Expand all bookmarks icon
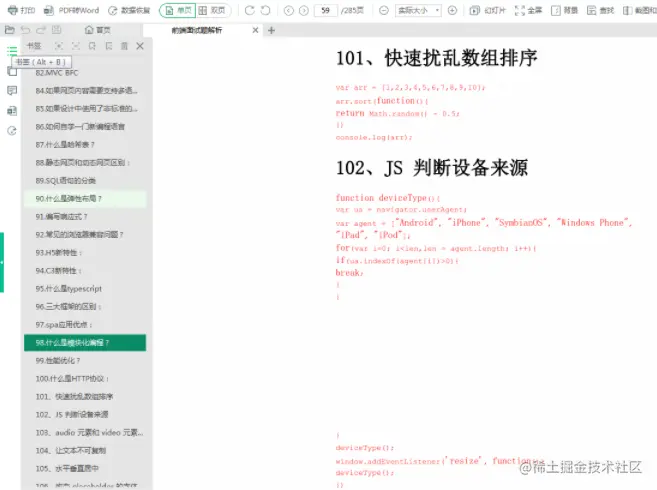The width and height of the screenshot is (657, 490). click(x=59, y=46)
